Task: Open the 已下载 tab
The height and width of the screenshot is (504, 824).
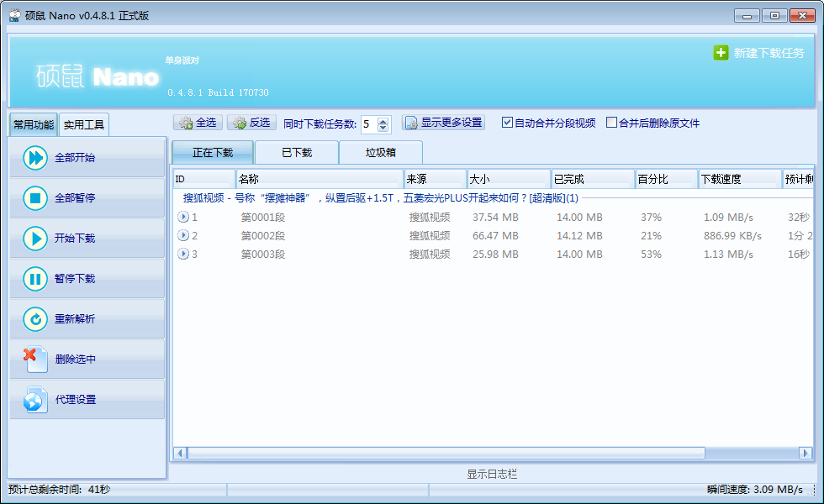Action: coord(297,153)
